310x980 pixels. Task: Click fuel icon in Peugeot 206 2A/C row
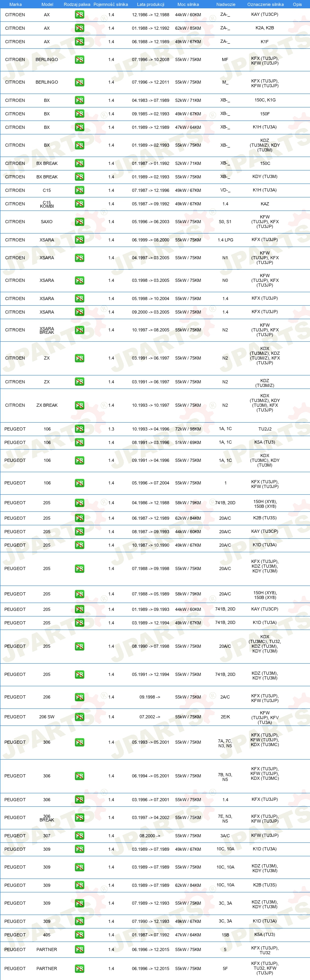coord(79,697)
